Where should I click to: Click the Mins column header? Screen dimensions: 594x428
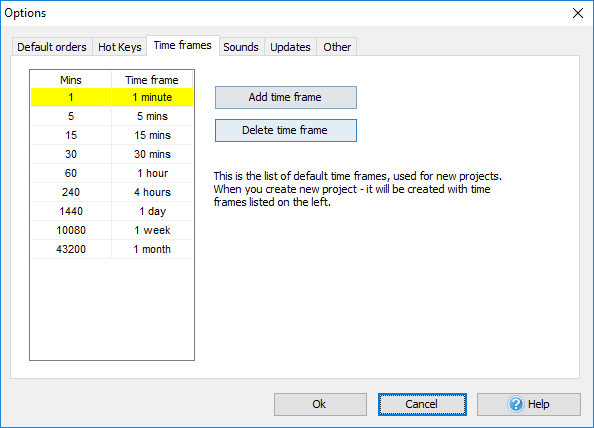pyautogui.click(x=71, y=80)
